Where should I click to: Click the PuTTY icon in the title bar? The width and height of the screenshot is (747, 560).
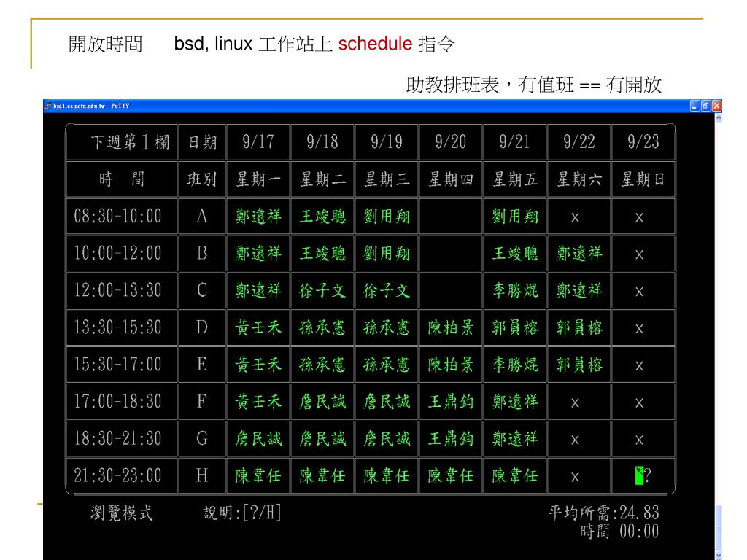click(47, 106)
